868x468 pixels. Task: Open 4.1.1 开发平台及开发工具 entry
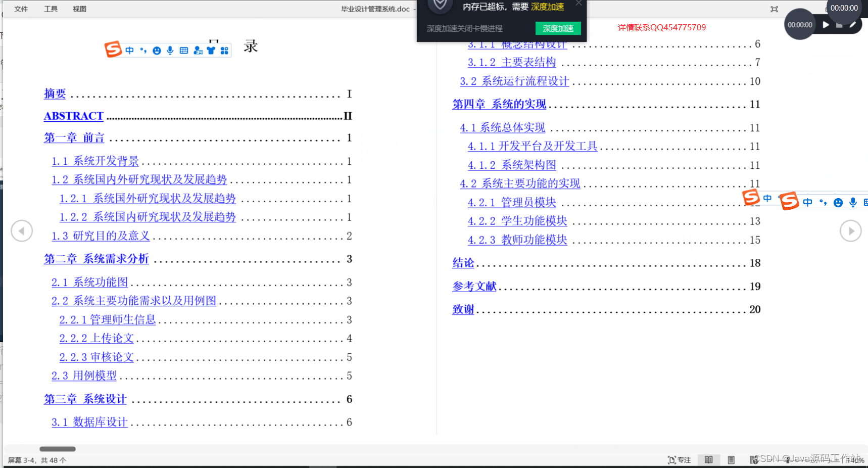tap(532, 146)
